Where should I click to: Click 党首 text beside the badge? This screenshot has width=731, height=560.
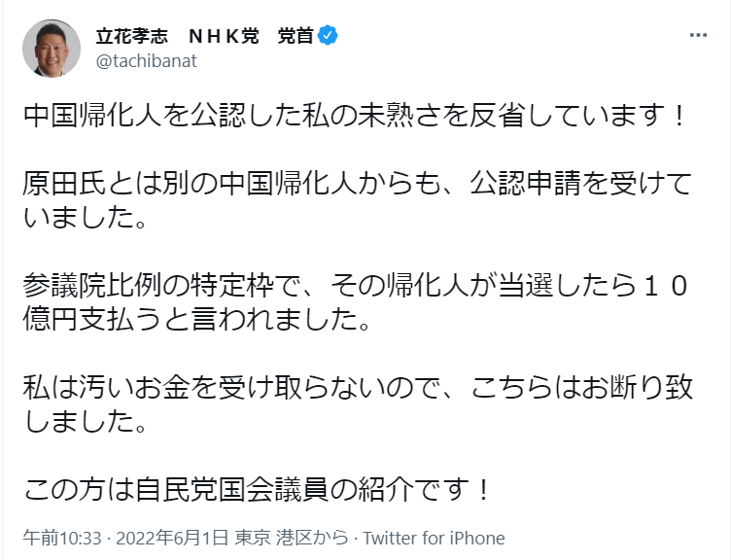coord(296,36)
